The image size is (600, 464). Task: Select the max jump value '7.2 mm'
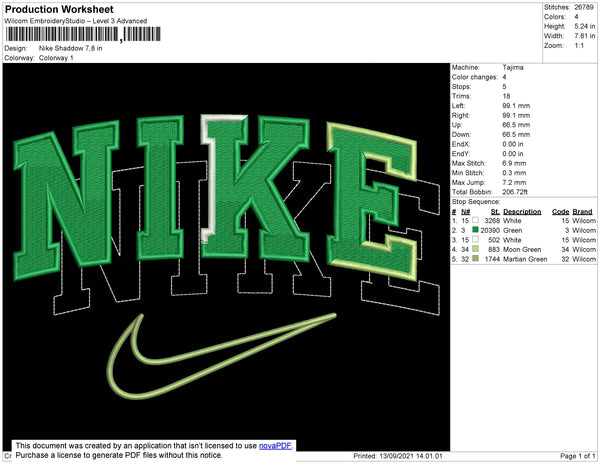(514, 182)
